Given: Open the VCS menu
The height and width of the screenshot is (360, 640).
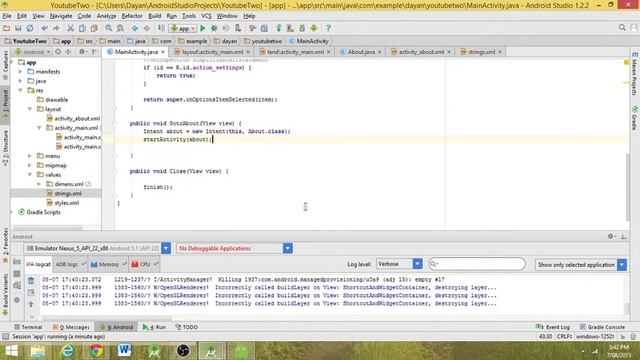Looking at the screenshot, I should point(206,16).
